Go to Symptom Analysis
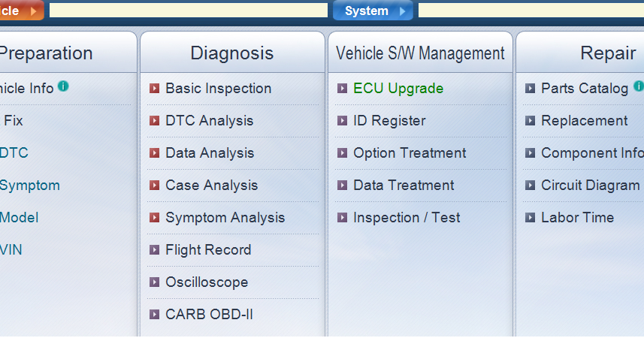This screenshot has height=338, width=644. coord(225,218)
